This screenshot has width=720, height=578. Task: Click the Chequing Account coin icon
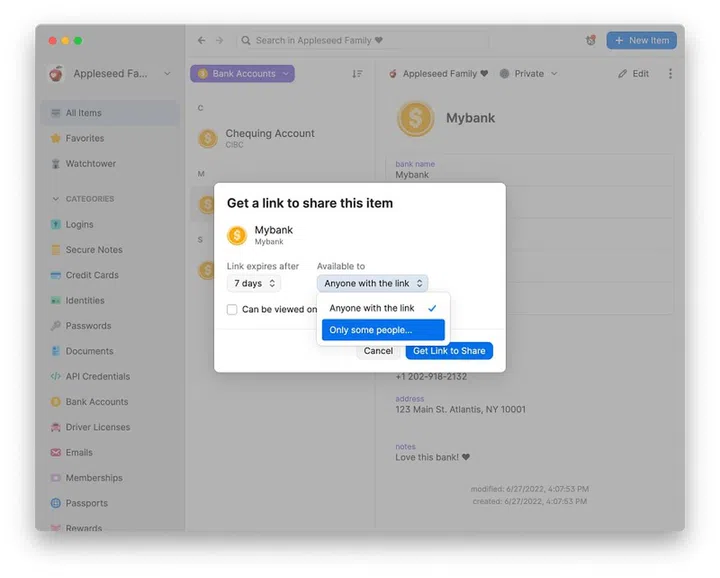coord(208,138)
